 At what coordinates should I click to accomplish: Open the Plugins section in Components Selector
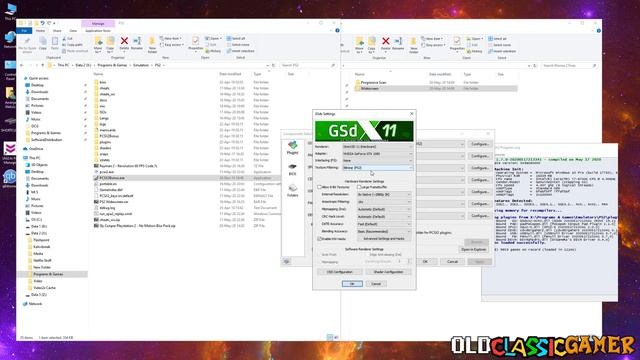[292, 148]
